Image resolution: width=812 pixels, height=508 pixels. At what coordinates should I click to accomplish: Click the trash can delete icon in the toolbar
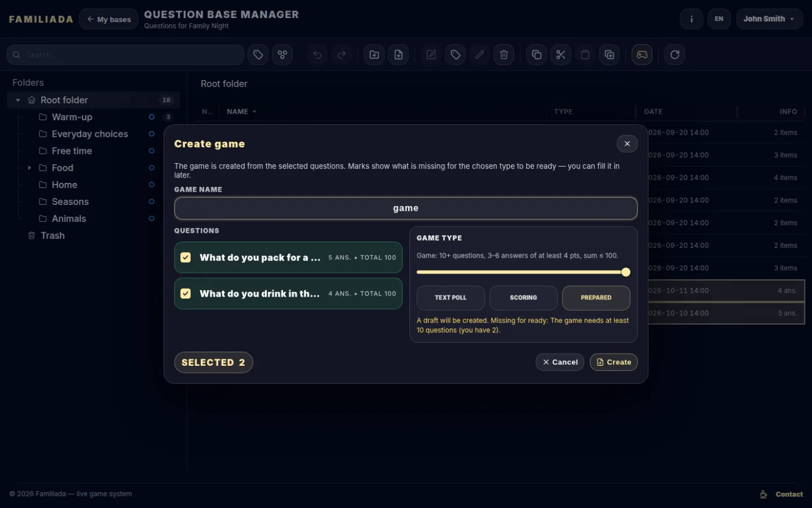point(504,55)
